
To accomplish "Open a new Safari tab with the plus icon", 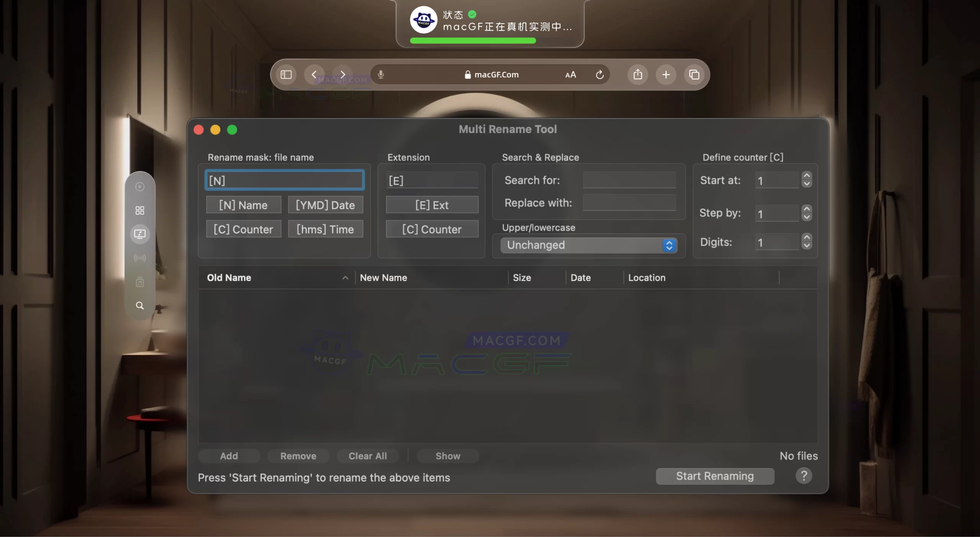I will [666, 75].
